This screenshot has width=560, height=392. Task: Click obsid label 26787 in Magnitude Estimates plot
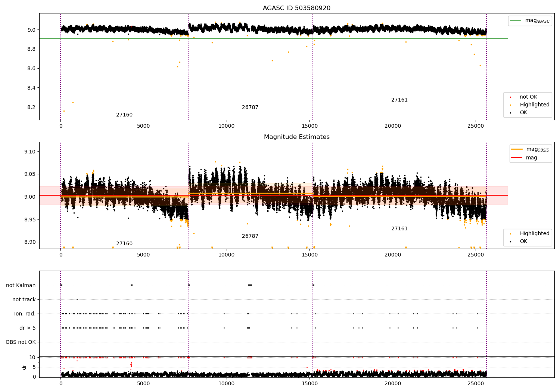pos(250,236)
